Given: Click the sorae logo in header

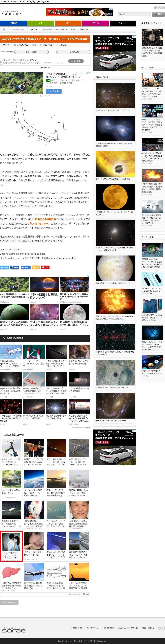Looking at the screenshot, I should click(x=12, y=13).
